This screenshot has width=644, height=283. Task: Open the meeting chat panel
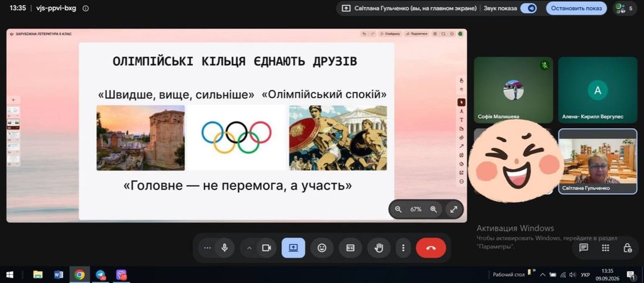[x=583, y=248]
